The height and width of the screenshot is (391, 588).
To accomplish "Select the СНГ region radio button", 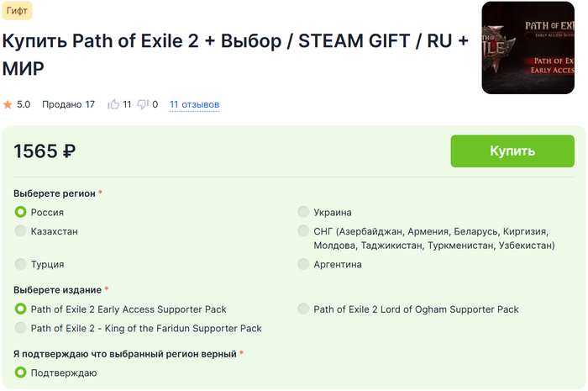I will click(x=303, y=230).
